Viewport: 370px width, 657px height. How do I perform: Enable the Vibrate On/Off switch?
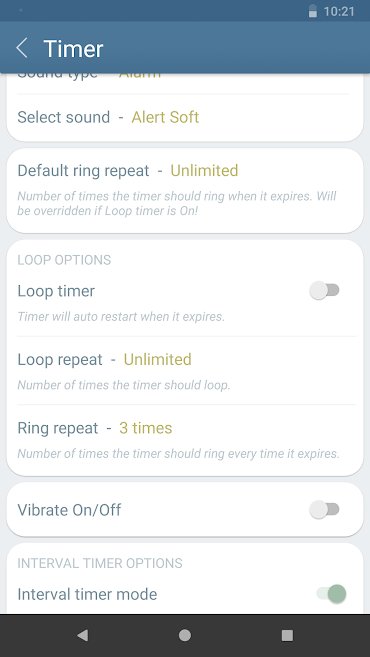[x=324, y=510]
